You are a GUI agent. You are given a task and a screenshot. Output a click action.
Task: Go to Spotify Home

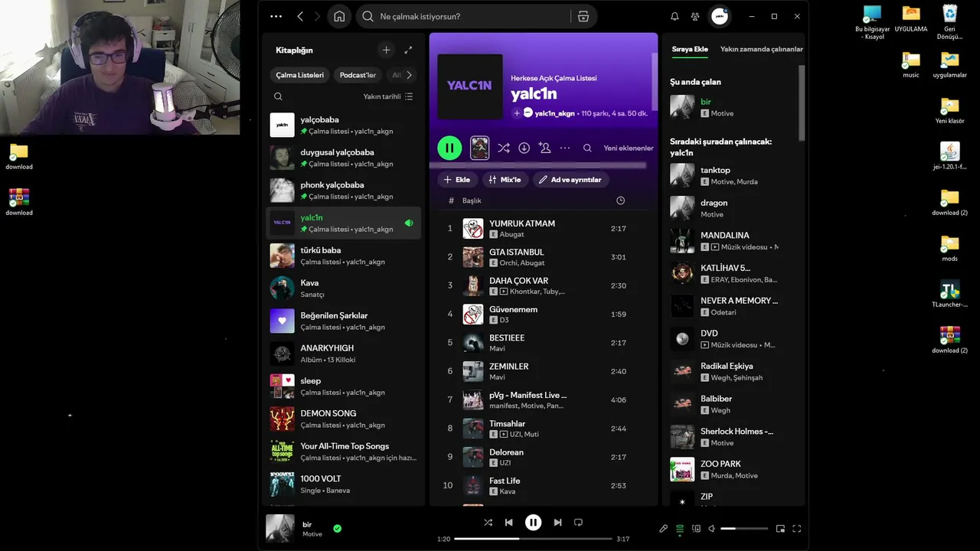[x=339, y=16]
